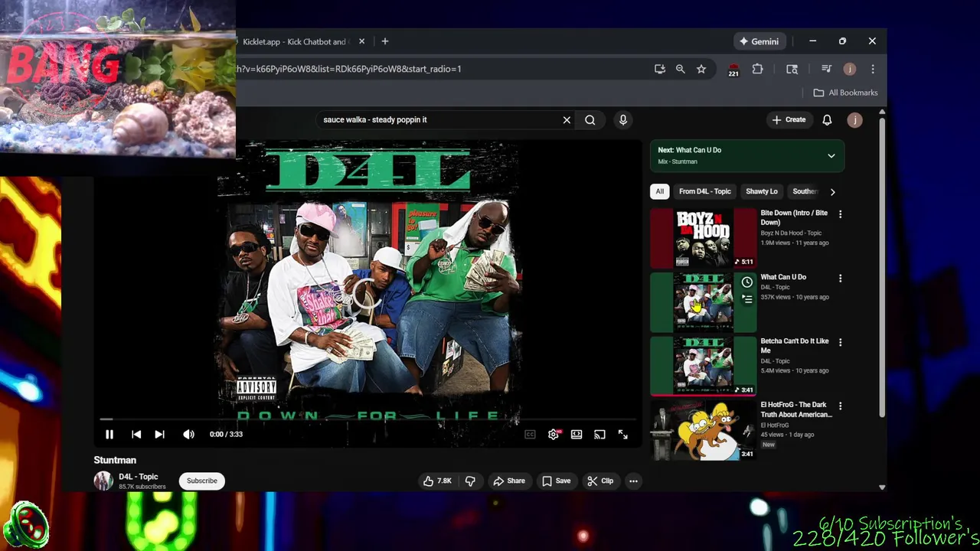Open options for What Can U Do video
Viewport: 980px width, 551px height.
(x=840, y=279)
